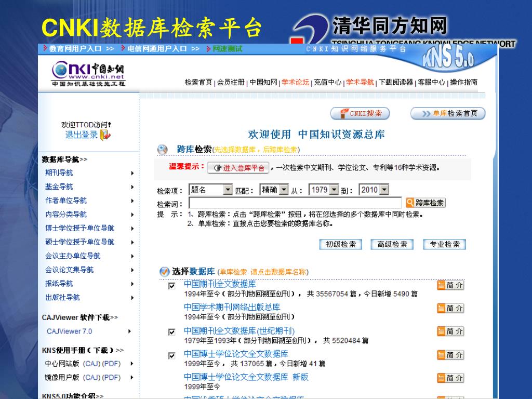Click the 单库检索首页 button
This screenshot has width=532, height=399.
click(448, 113)
